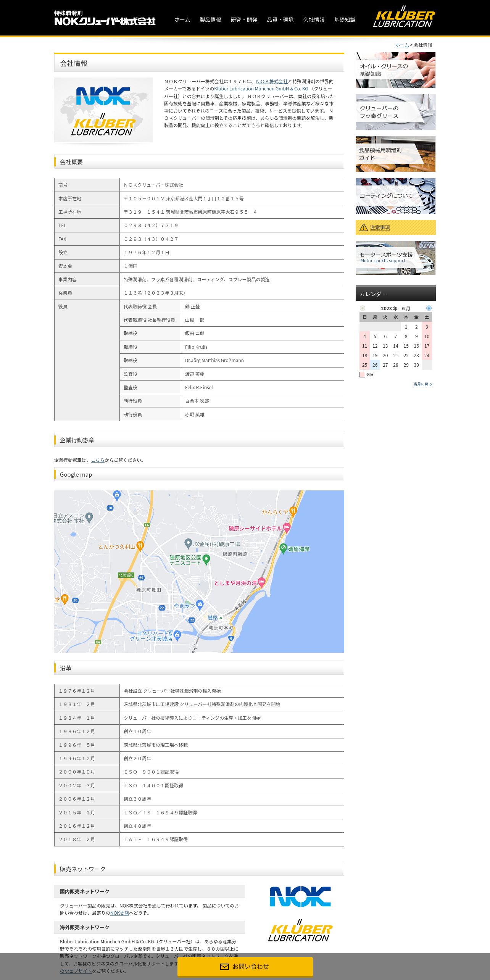Click the Klüber Lubrication logo in 販売ネットワーク
This screenshot has width=490, height=980.
coord(300,931)
